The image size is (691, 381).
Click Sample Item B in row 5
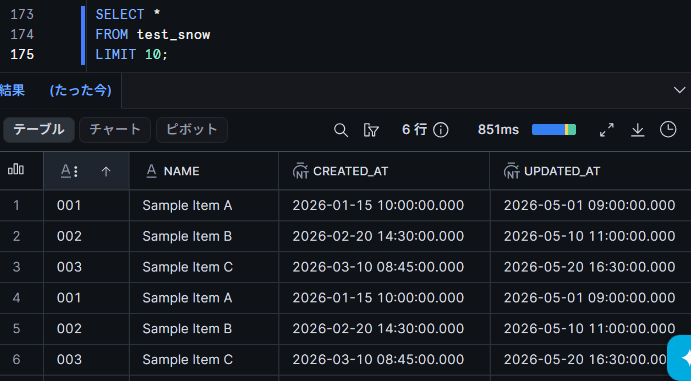click(187, 329)
